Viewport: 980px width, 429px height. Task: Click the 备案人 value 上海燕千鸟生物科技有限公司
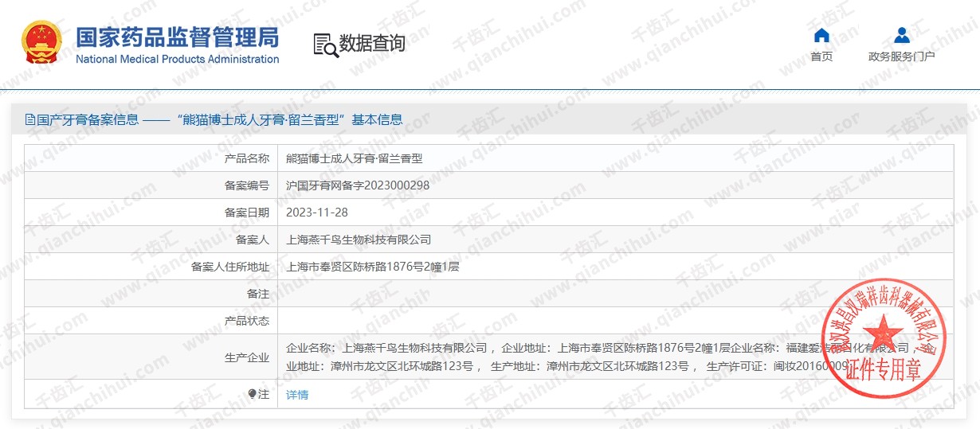click(x=359, y=240)
